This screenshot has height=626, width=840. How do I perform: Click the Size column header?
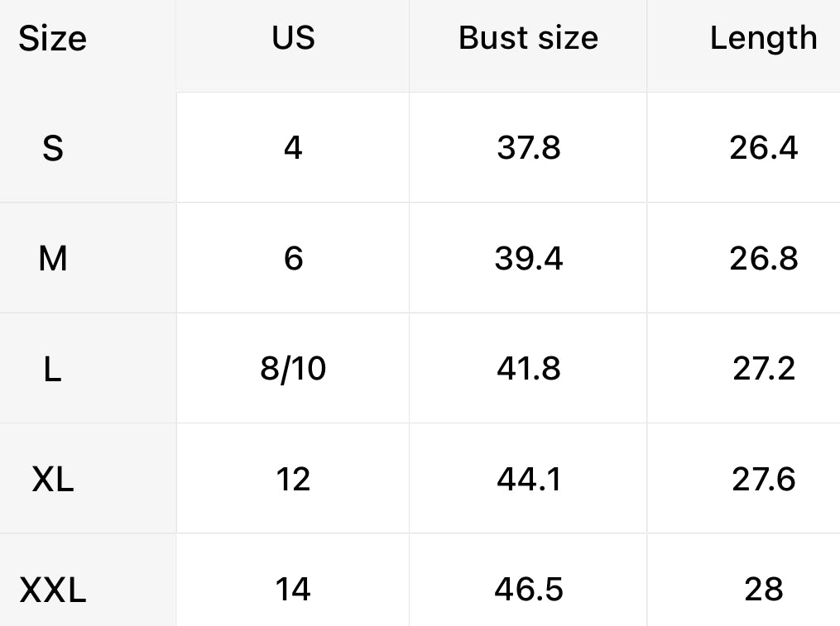[52, 39]
